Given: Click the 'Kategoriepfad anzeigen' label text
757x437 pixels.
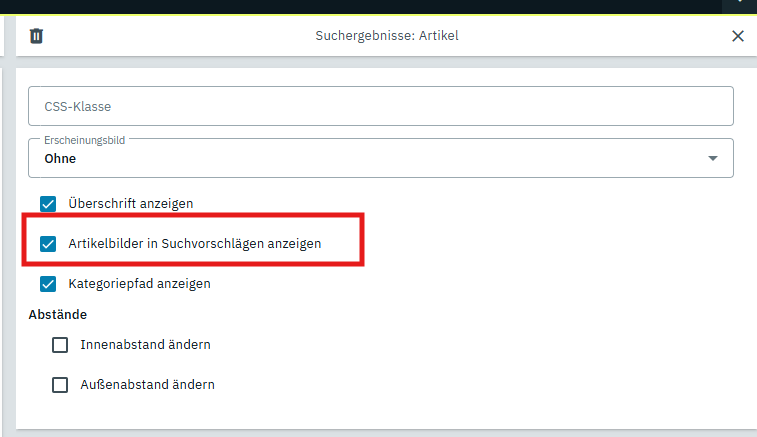Looking at the screenshot, I should 139,284.
